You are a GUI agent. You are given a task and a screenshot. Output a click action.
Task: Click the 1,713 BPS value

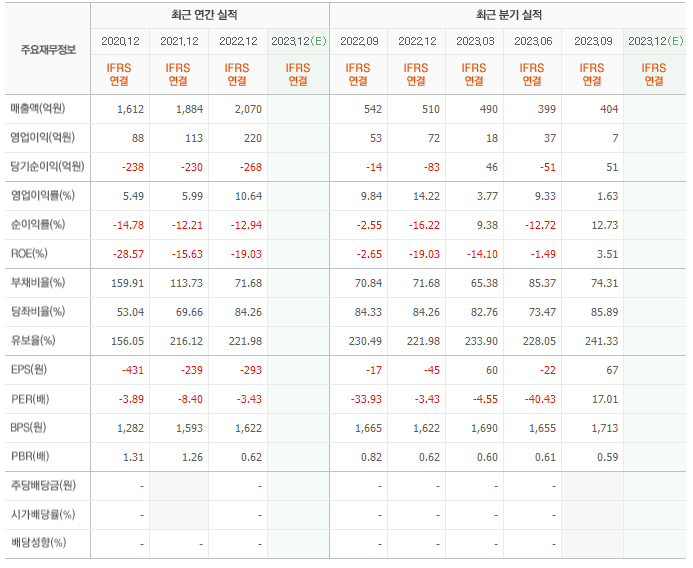tap(604, 428)
